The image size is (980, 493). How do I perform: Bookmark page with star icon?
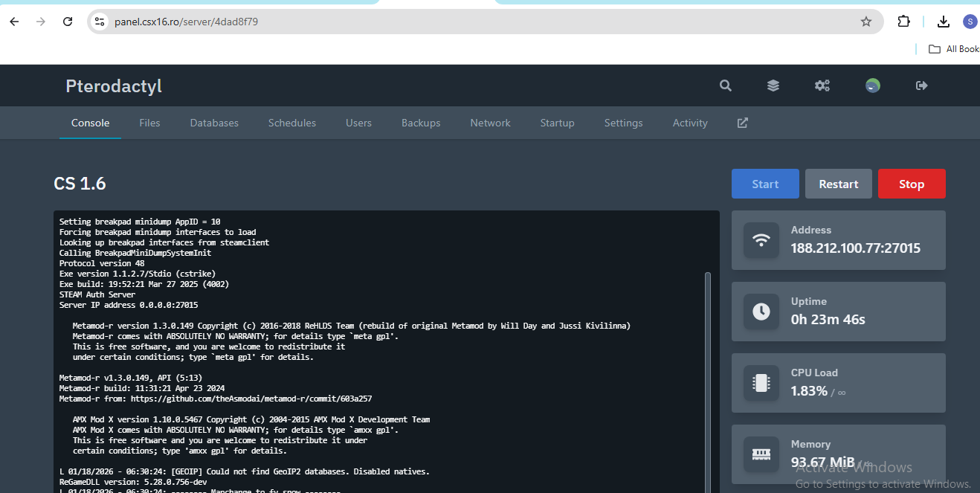[866, 22]
